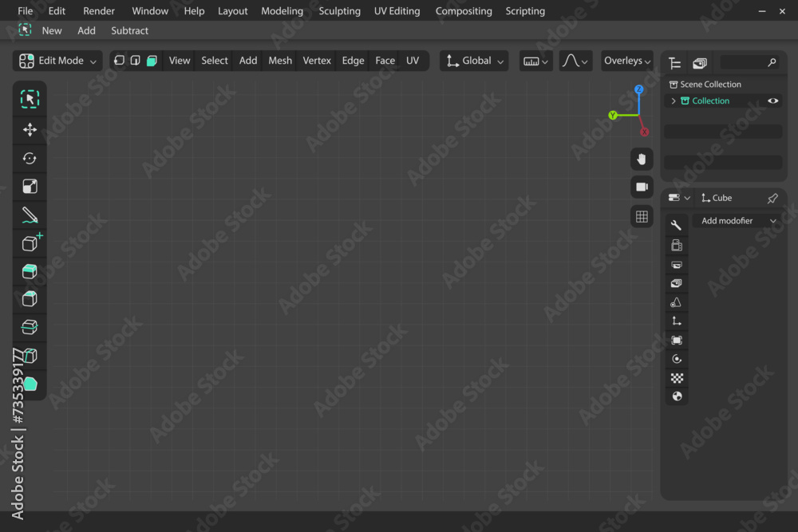
Task: Pin the Cube properties panel
Action: 772,198
